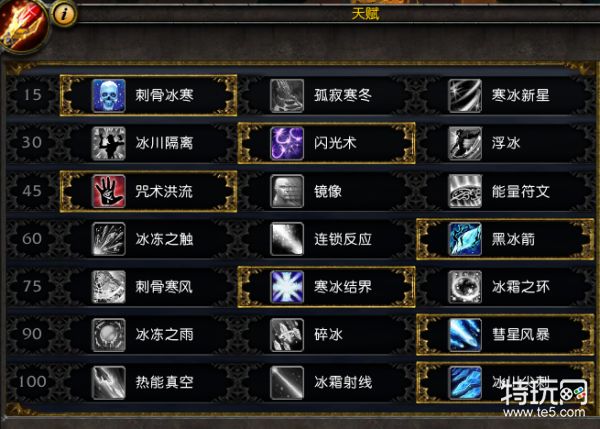The height and width of the screenshot is (429, 600).
Task: Switch talent to 镜像
Action: [x=326, y=191]
